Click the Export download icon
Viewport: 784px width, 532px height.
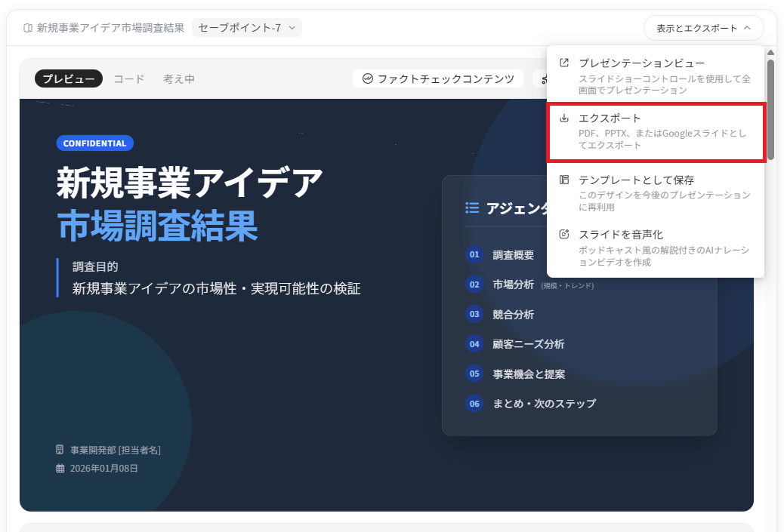[x=563, y=118]
